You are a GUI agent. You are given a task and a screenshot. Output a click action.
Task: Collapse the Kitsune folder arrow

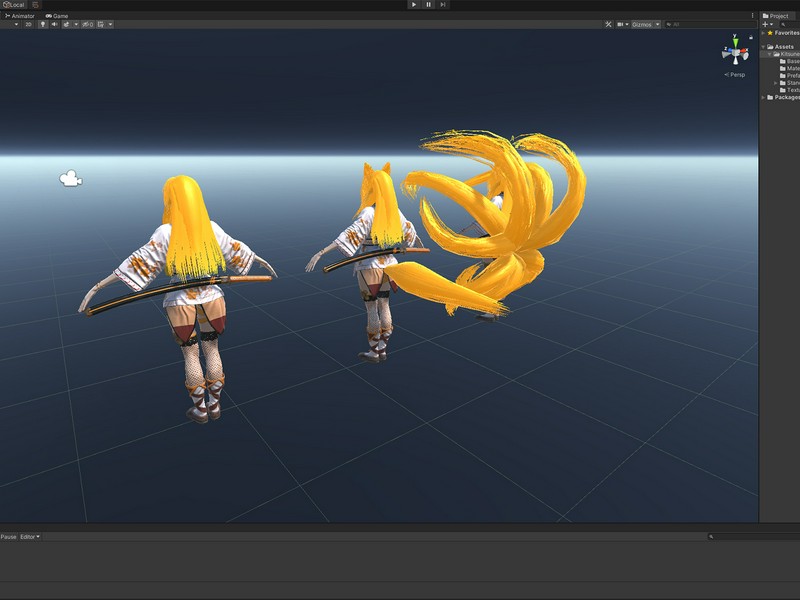click(x=769, y=54)
